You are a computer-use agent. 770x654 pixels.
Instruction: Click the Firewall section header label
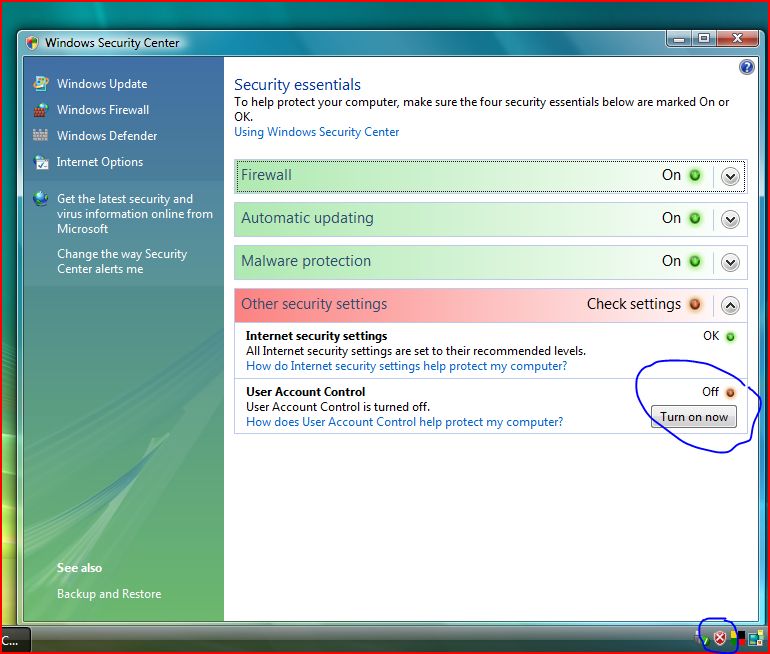point(266,175)
